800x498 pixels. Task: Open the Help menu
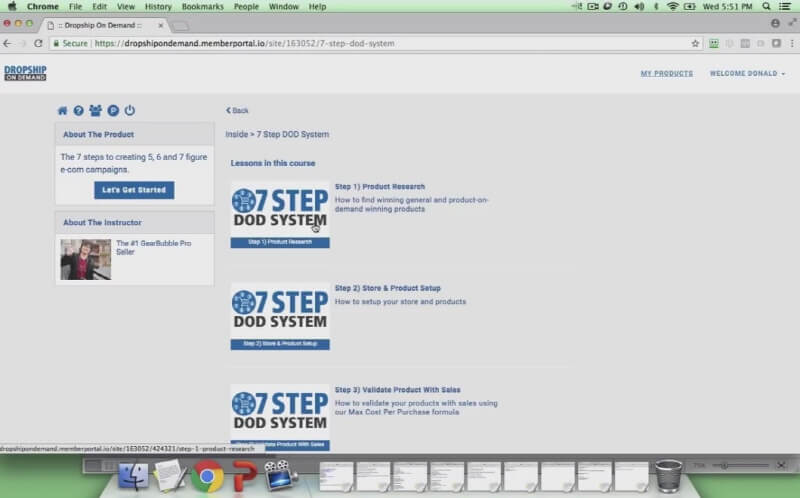[x=317, y=7]
